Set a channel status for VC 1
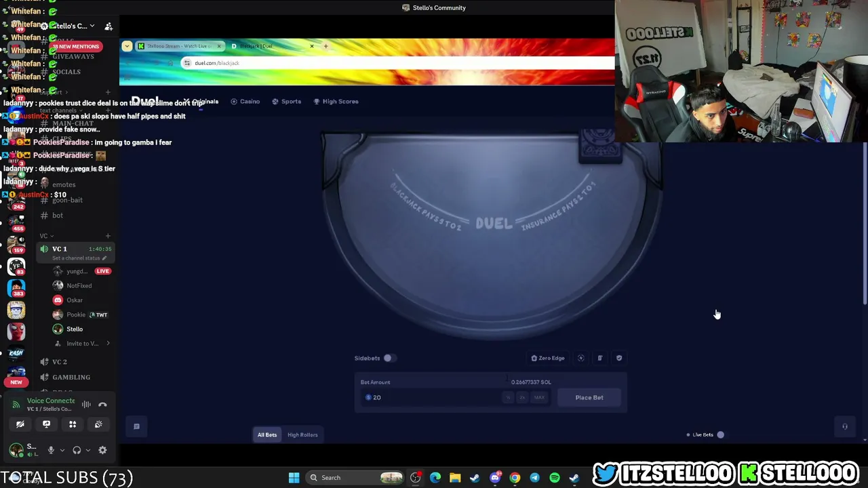The image size is (868, 488). [79, 258]
